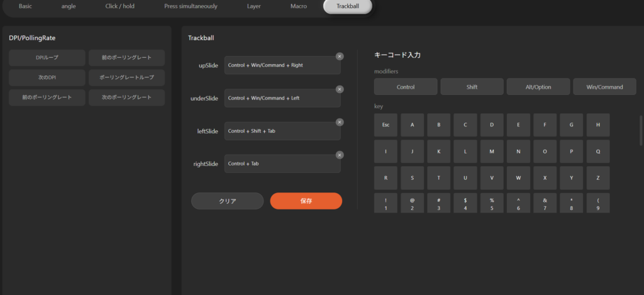Click the X icon on leftSlide field
The height and width of the screenshot is (295, 644).
tap(340, 122)
